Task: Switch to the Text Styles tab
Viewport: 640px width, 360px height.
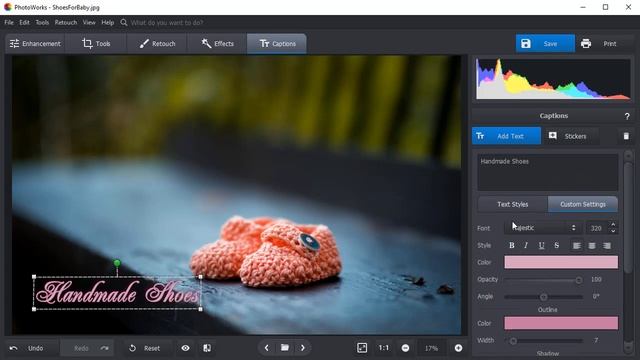Action: tap(513, 204)
